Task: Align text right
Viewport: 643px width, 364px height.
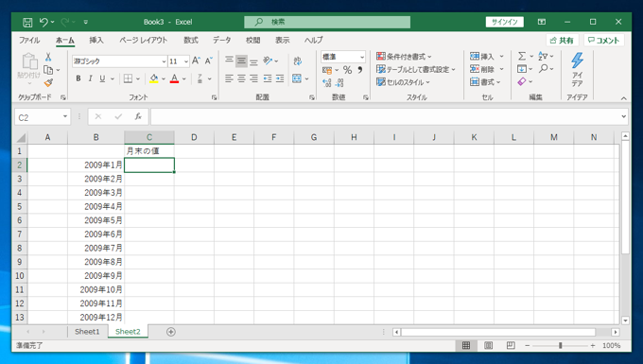Action: (x=253, y=78)
